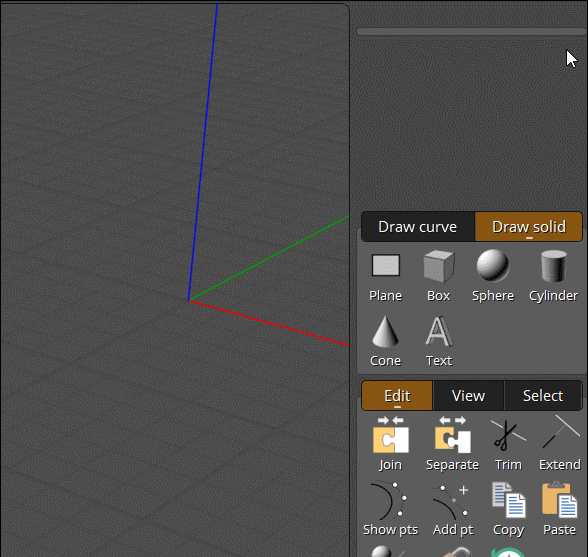Switch to the Draw curve tab
The width and height of the screenshot is (588, 557).
tap(418, 227)
